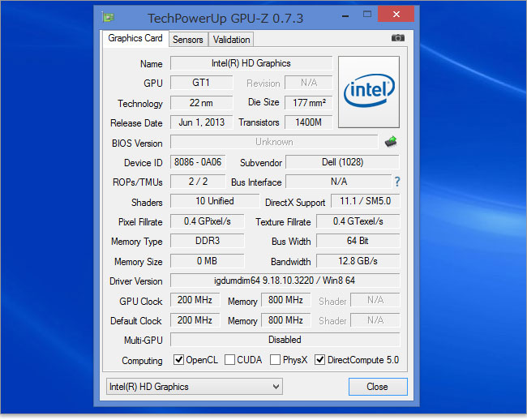Toggle the CUDA checkbox

(229, 360)
